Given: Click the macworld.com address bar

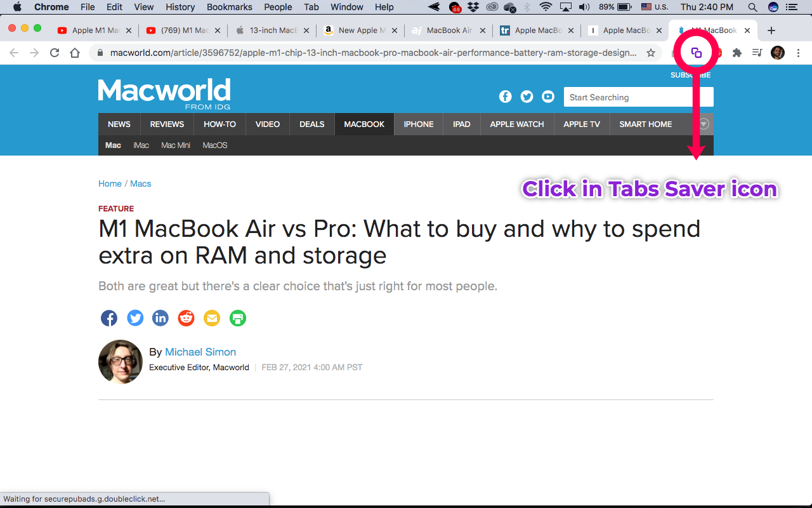Looking at the screenshot, I should coord(373,53).
